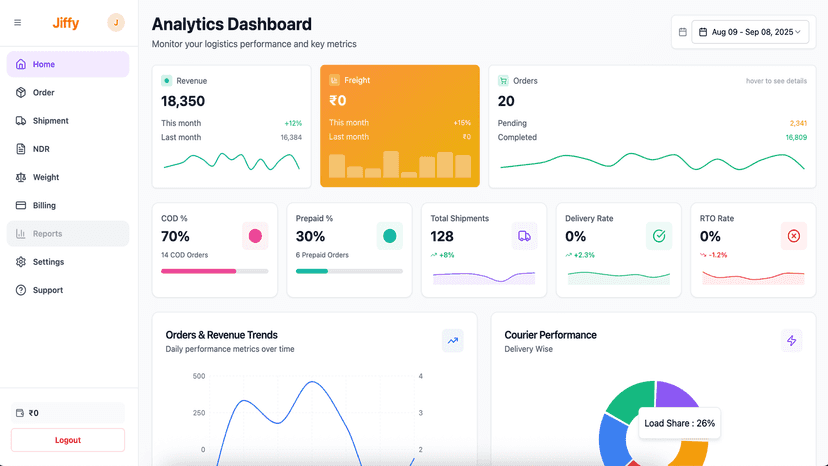The height and width of the screenshot is (466, 828).
Task: Toggle the hamburger sidebar menu icon
Action: [17, 23]
